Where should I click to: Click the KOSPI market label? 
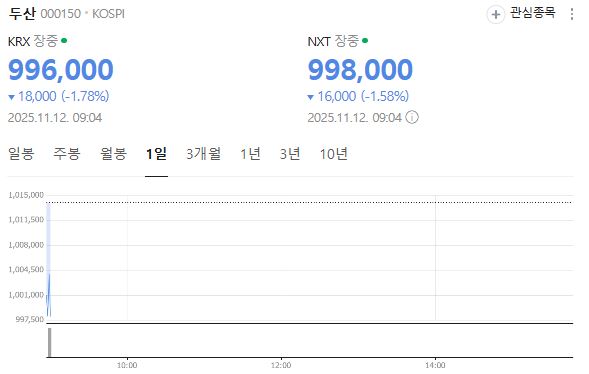click(x=108, y=14)
